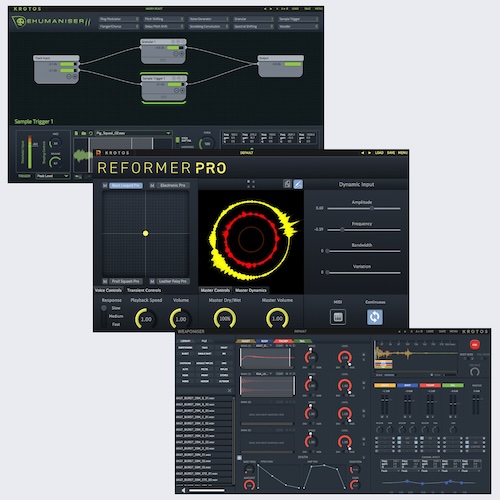Click the Dehumaniser II skull logo

19,22
